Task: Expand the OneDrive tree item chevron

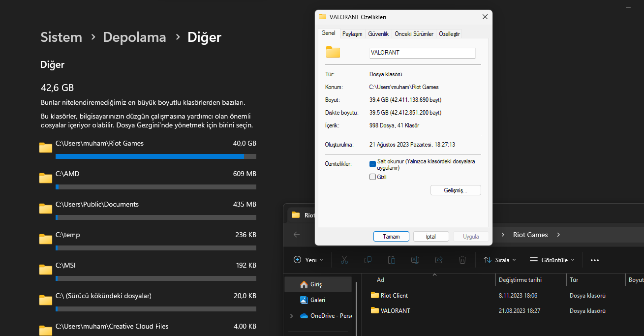Action: (292, 316)
